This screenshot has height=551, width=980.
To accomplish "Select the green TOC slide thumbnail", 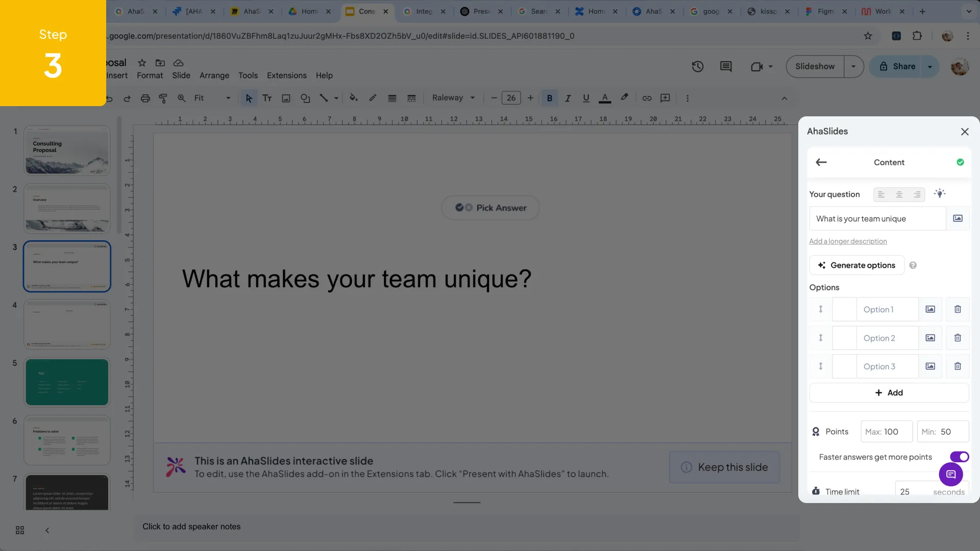I will point(67,382).
